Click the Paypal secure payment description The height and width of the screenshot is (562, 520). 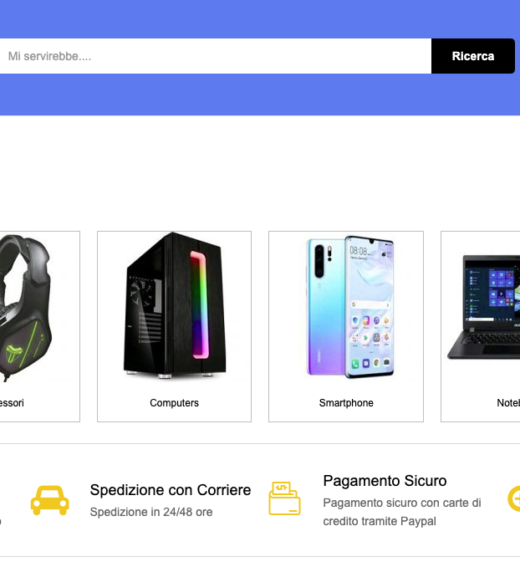tap(402, 512)
